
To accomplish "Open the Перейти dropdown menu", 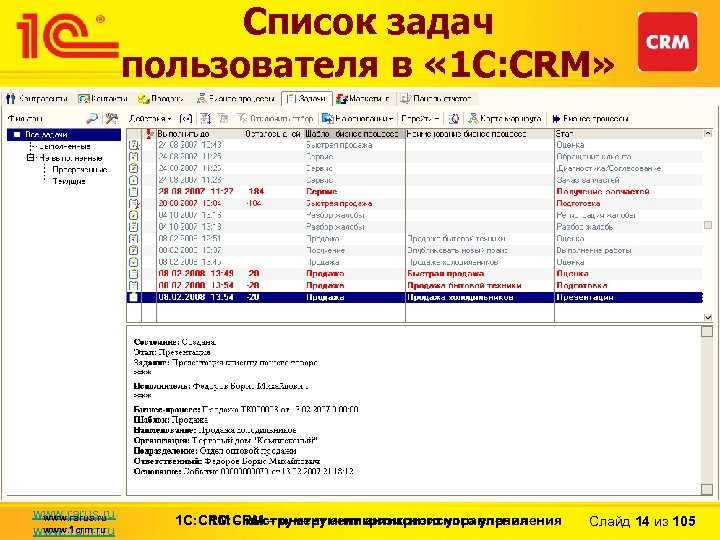I will 420,119.
